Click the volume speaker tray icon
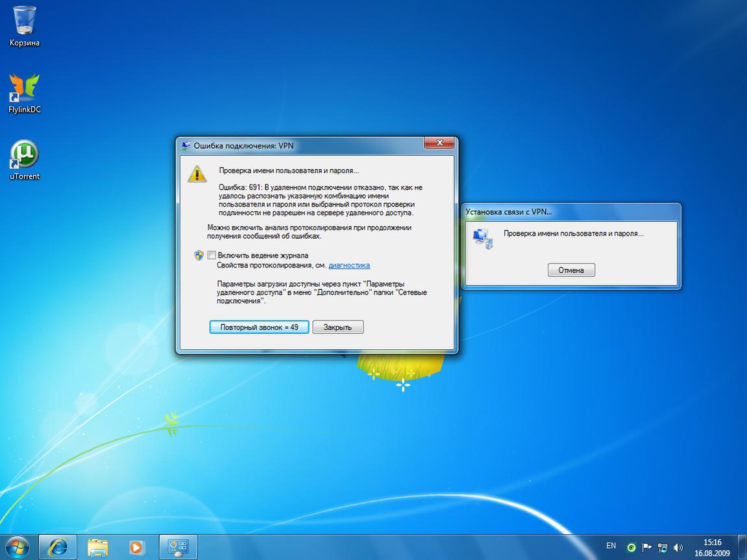The height and width of the screenshot is (560, 747). 678,547
